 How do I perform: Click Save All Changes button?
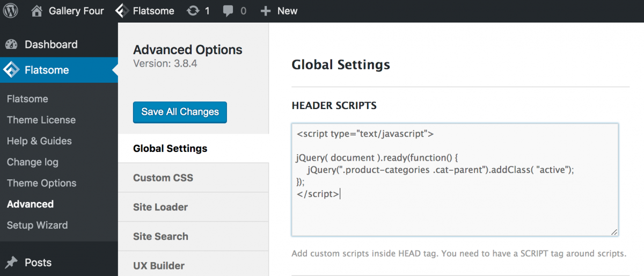point(180,112)
